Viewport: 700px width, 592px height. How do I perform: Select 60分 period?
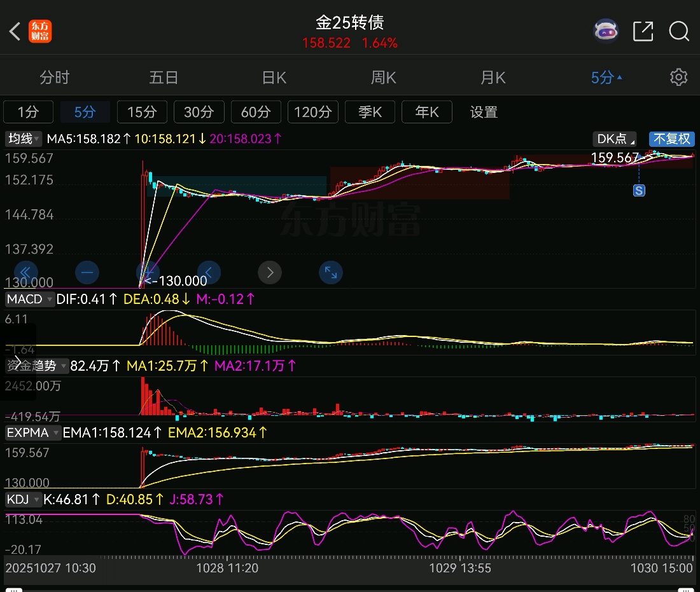pos(256,111)
